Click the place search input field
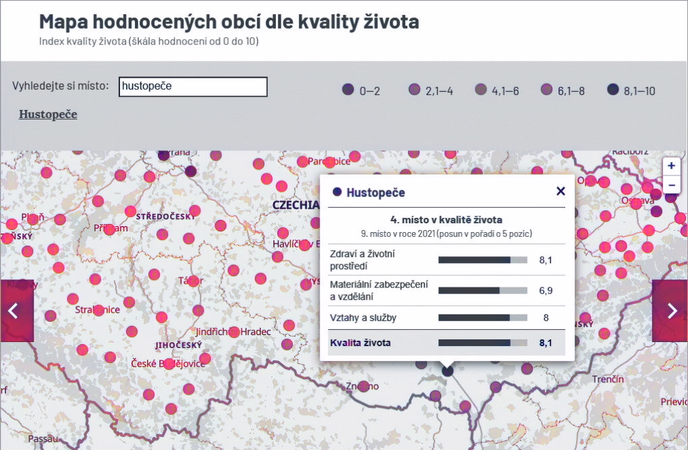Image resolution: width=688 pixels, height=450 pixels. (x=192, y=87)
